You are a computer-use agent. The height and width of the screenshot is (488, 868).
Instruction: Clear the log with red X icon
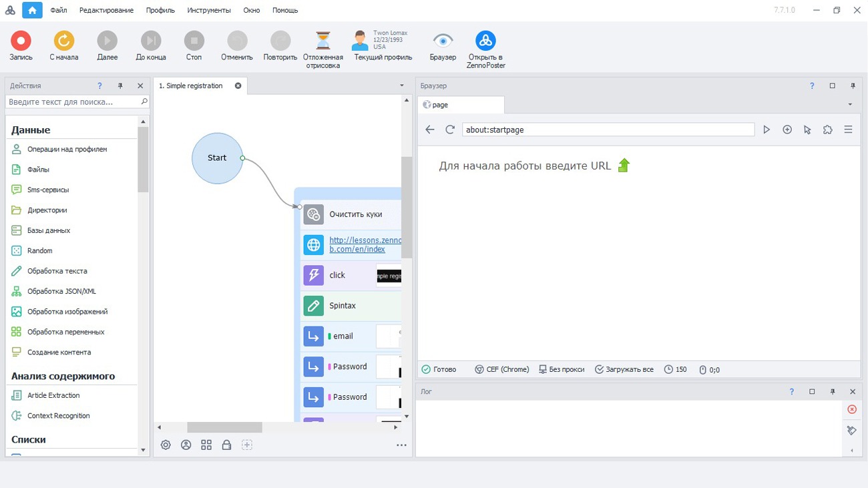pos(851,409)
